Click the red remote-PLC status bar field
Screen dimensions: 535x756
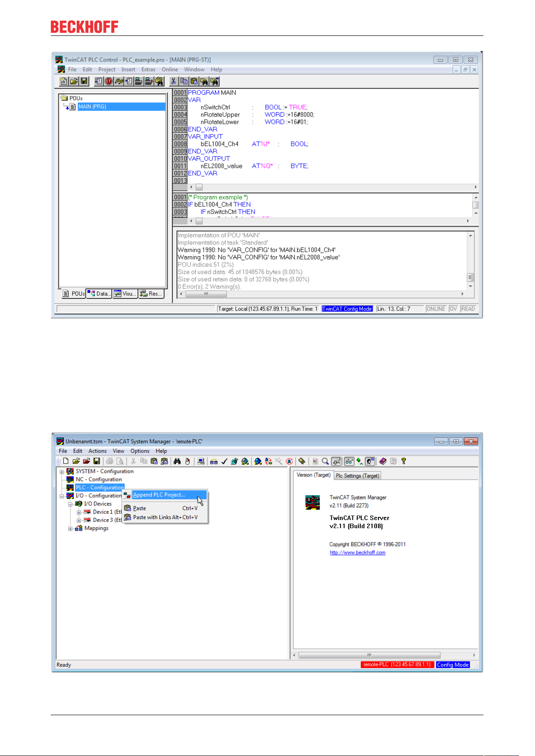click(x=397, y=665)
